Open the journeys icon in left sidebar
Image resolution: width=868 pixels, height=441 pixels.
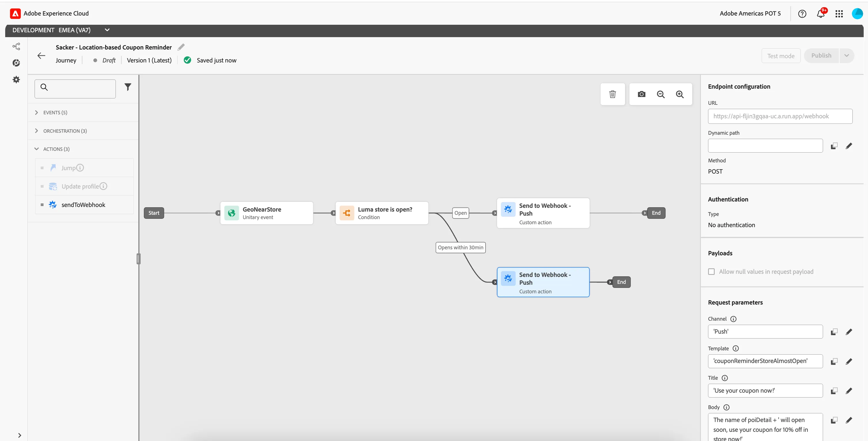tap(16, 46)
